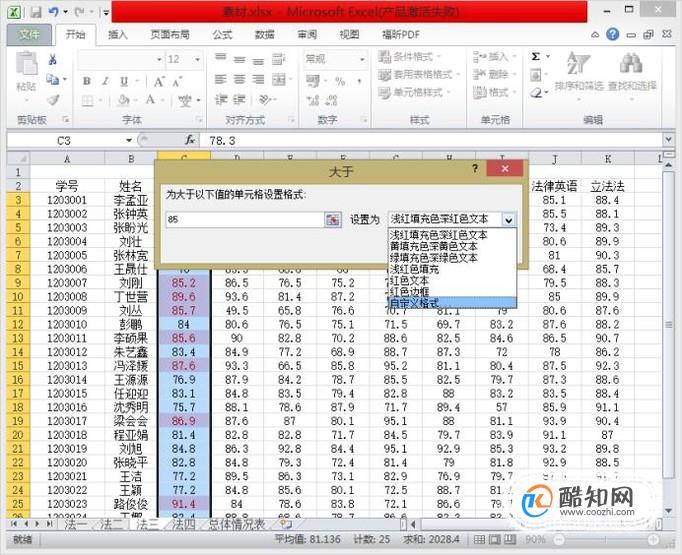Viewport: 682px width, 555px height.
Task: Switch to the 页面布局 ribbon tab
Action: [170, 35]
